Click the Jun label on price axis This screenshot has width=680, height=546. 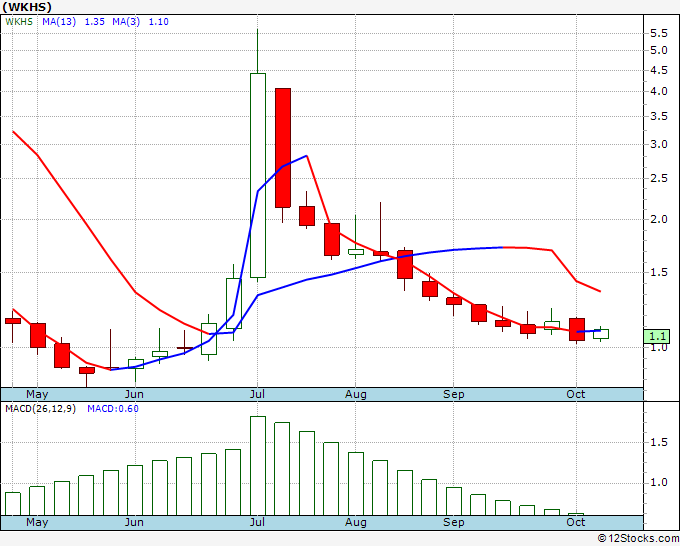point(134,395)
